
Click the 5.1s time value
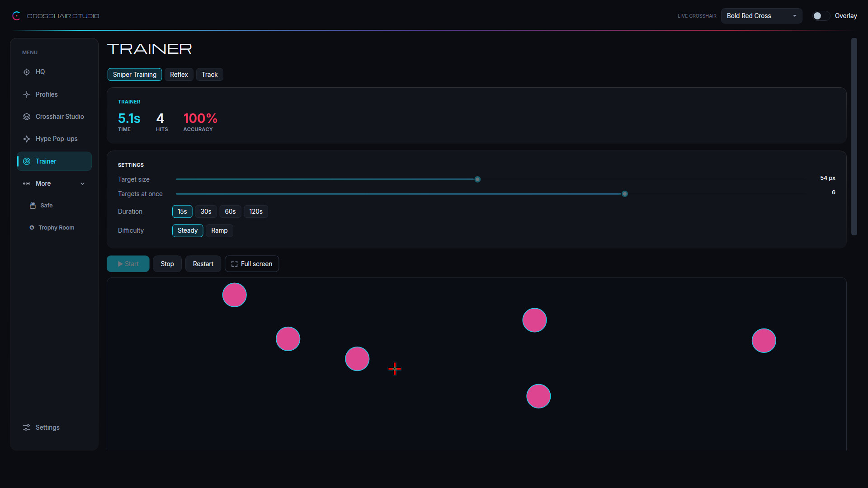pos(129,118)
